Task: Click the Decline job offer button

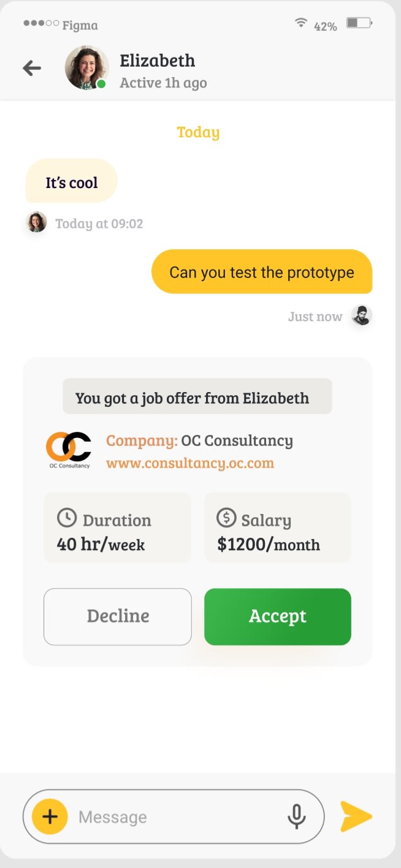Action: pyautogui.click(x=118, y=616)
